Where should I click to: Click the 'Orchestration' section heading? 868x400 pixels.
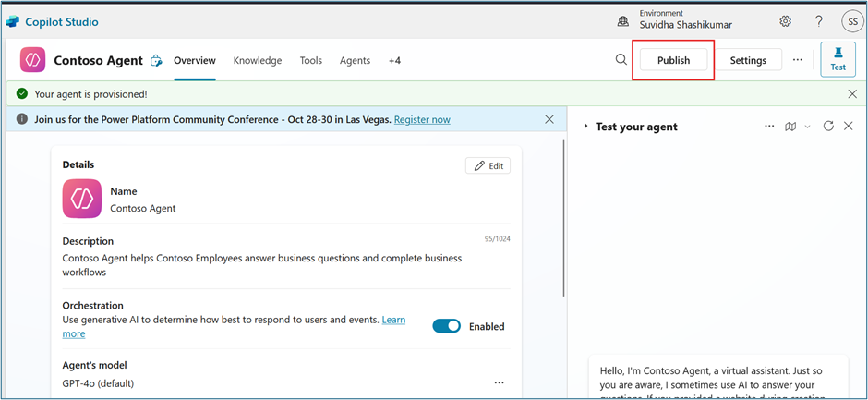93,305
